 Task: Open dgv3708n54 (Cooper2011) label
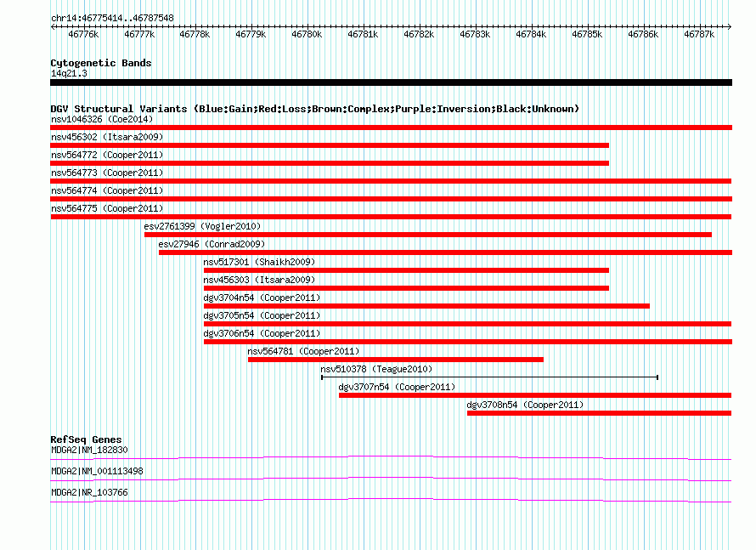point(525,405)
